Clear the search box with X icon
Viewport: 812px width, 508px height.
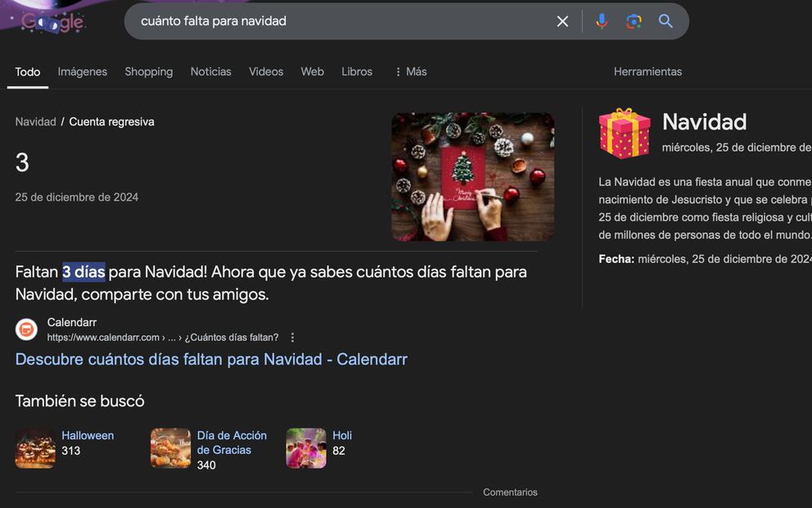pyautogui.click(x=562, y=21)
